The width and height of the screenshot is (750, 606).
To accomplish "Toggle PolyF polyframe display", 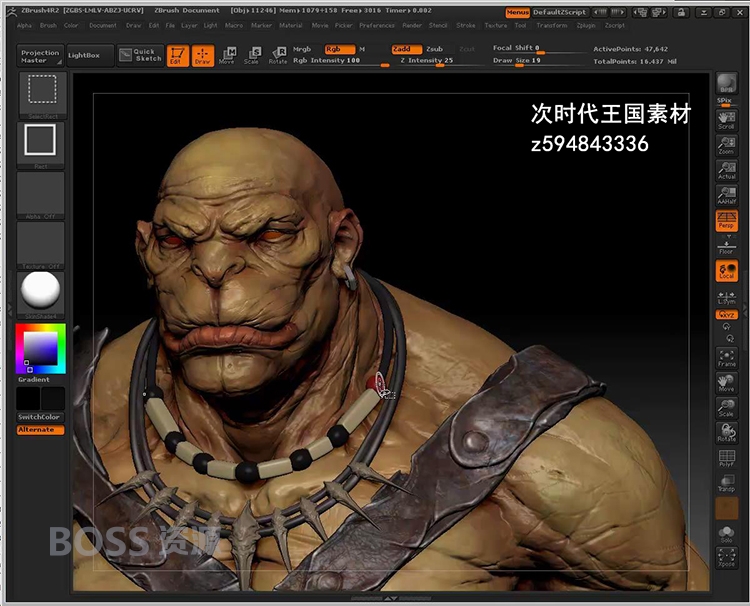I will (727, 458).
